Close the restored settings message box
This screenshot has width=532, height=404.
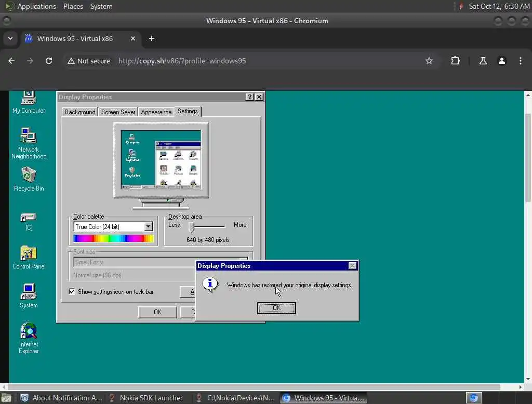tap(353, 265)
